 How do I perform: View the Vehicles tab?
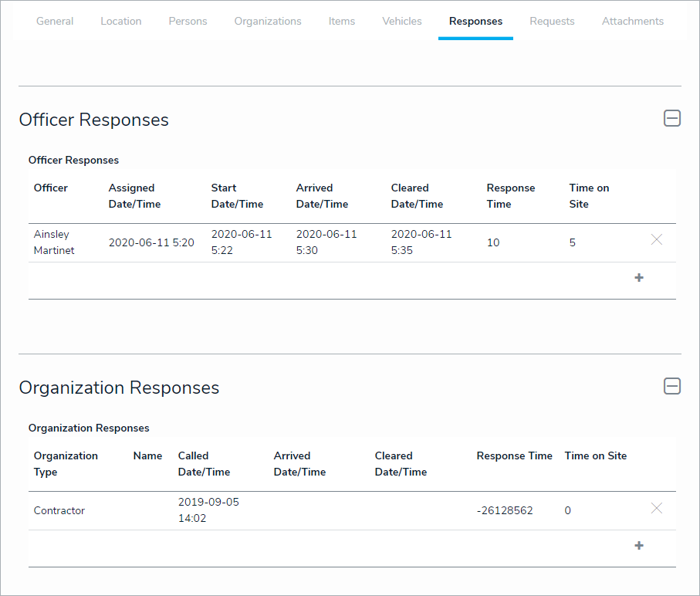[x=402, y=21]
